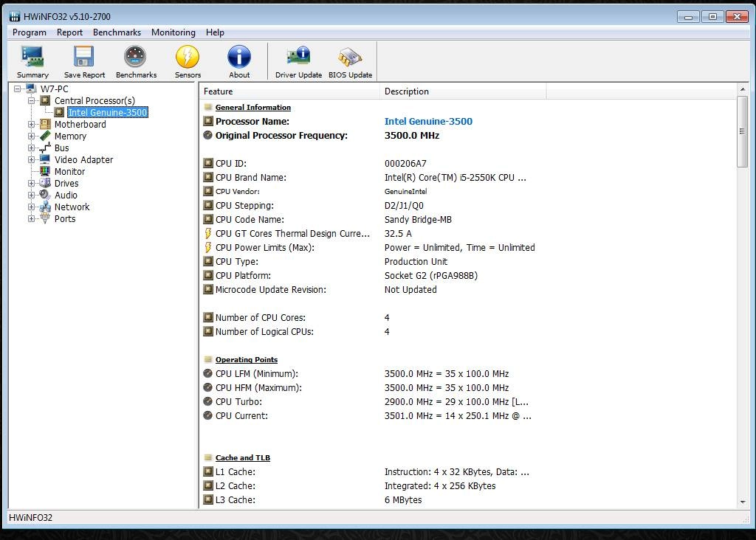Click the icon beside Processor Name

coord(207,122)
